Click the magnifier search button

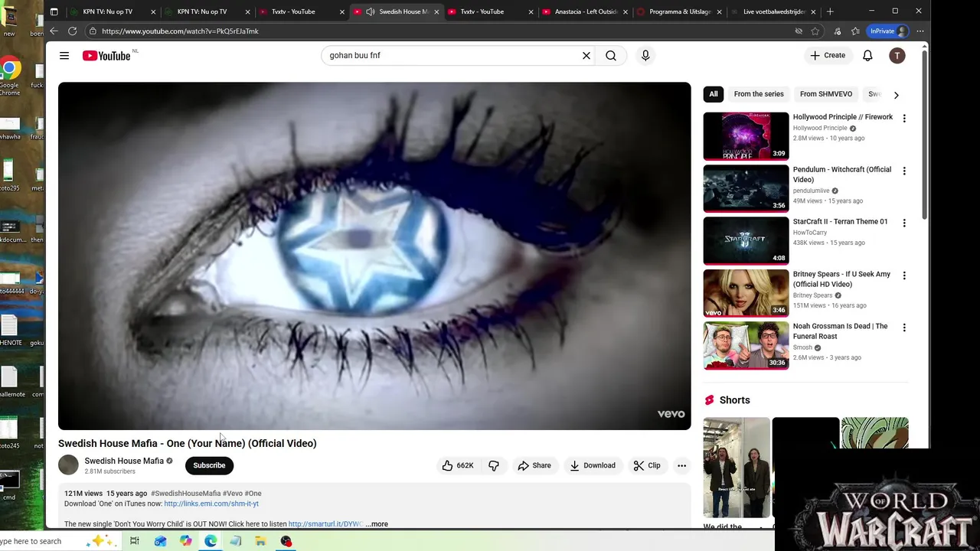(611, 55)
